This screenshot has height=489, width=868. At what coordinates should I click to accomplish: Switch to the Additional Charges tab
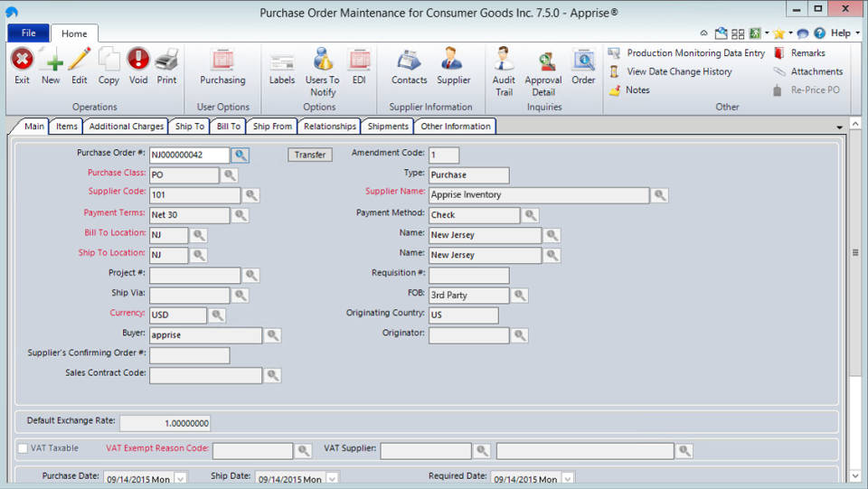coord(127,127)
